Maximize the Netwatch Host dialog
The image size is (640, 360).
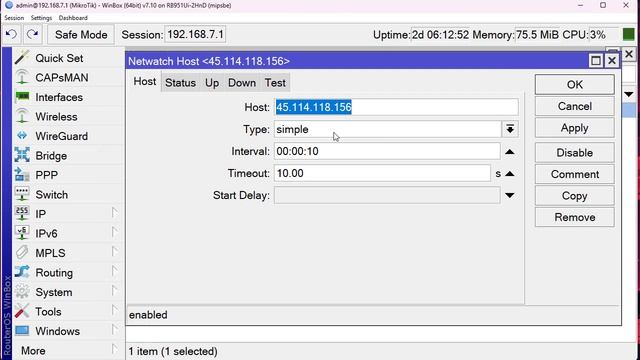pos(596,61)
